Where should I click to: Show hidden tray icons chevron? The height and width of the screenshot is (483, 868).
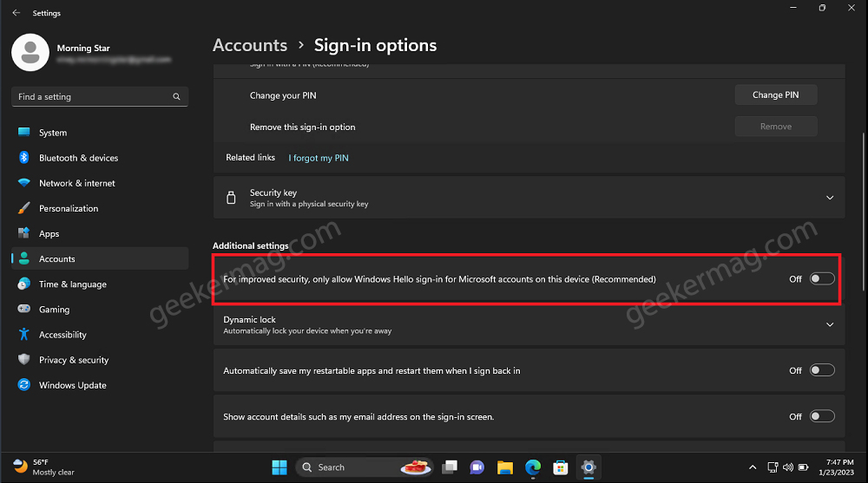(x=753, y=467)
